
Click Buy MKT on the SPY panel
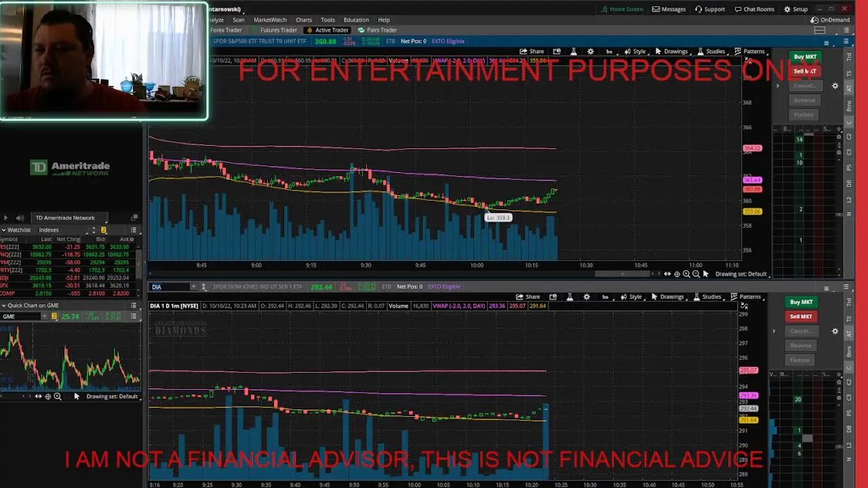click(x=805, y=57)
